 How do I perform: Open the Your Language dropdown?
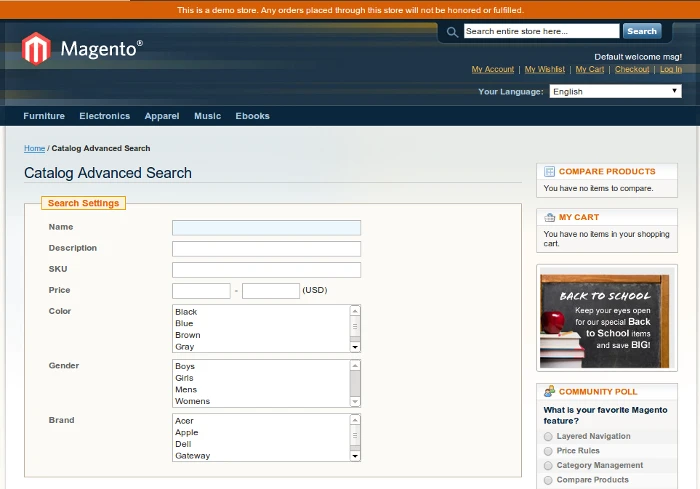pyautogui.click(x=615, y=91)
